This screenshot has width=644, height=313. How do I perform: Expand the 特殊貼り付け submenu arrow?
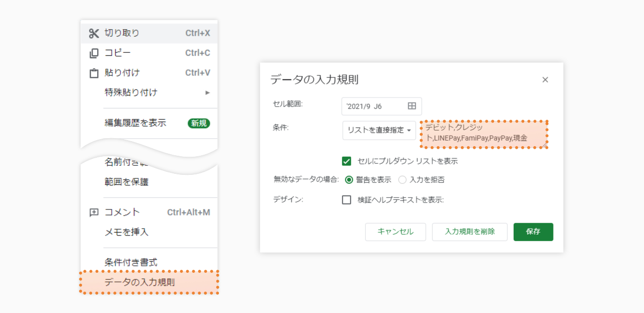(x=207, y=92)
